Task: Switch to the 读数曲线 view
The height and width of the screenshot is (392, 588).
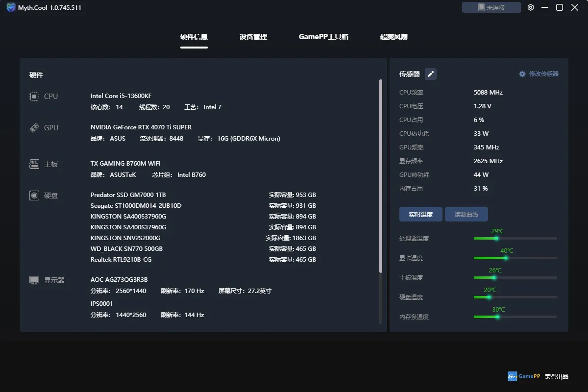Action: [466, 214]
